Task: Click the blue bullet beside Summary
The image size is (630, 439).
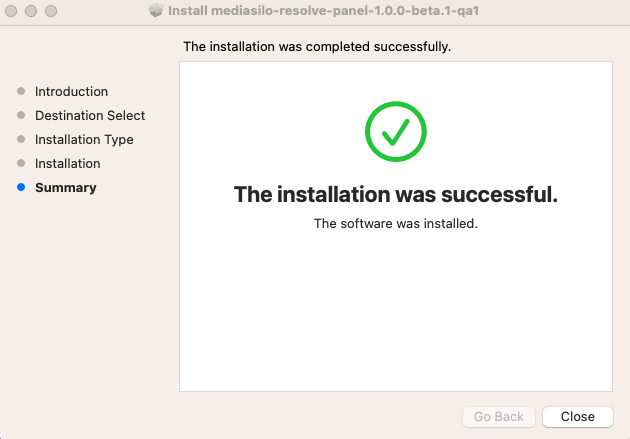Action: 21,187
